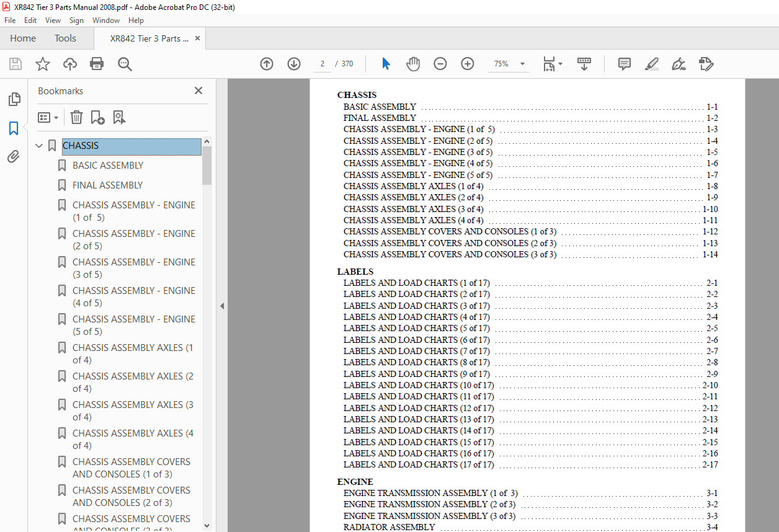This screenshot has height=532, width=779.
Task: Open the bookmarks options list menu
Action: pyautogui.click(x=48, y=117)
